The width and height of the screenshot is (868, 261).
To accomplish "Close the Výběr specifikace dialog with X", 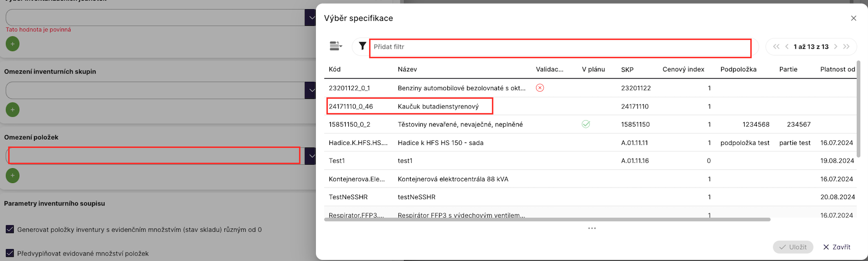I will (853, 18).
